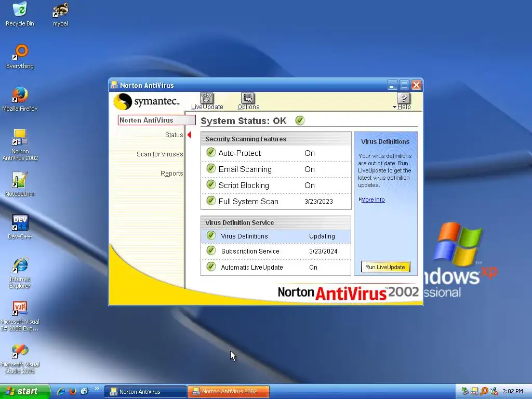This screenshot has height=399, width=532.
Task: Click the taskbar clock showing 2:02 PM
Action: coord(513,392)
